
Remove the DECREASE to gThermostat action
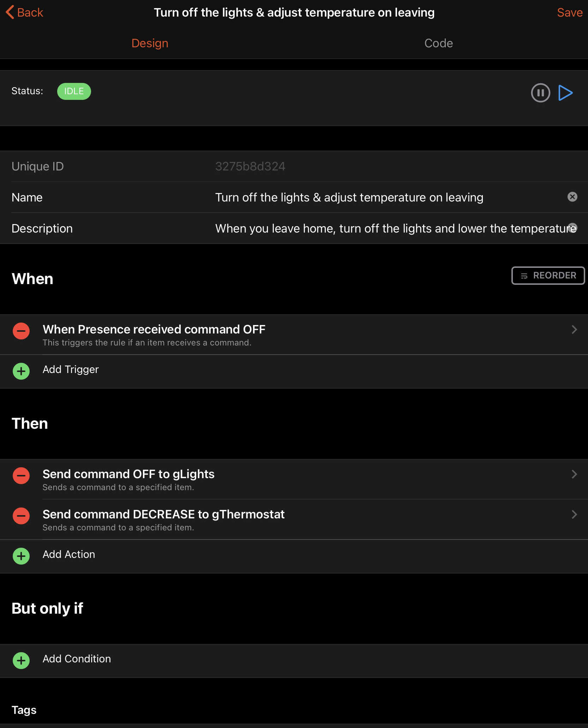click(21, 516)
